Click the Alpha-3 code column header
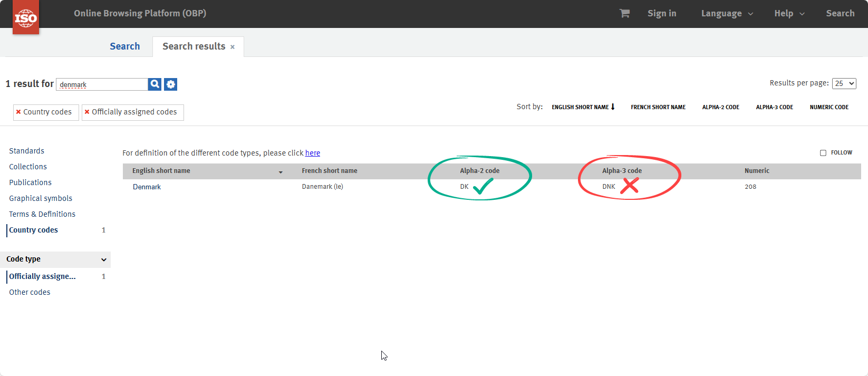This screenshot has width=868, height=376. point(622,171)
